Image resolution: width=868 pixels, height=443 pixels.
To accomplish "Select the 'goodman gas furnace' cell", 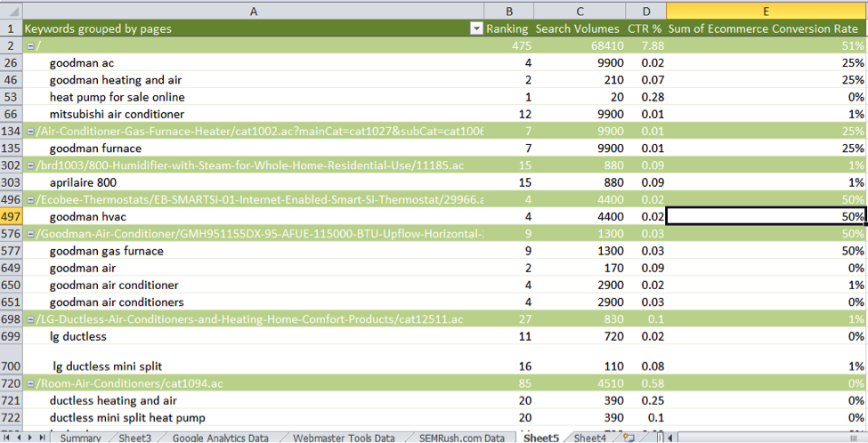I will click(254, 251).
